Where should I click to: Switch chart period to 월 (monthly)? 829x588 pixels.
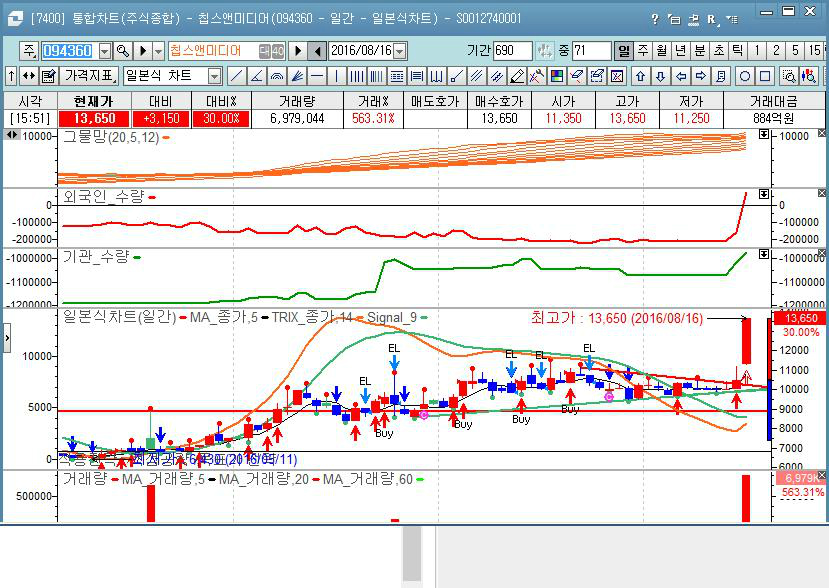click(x=661, y=51)
